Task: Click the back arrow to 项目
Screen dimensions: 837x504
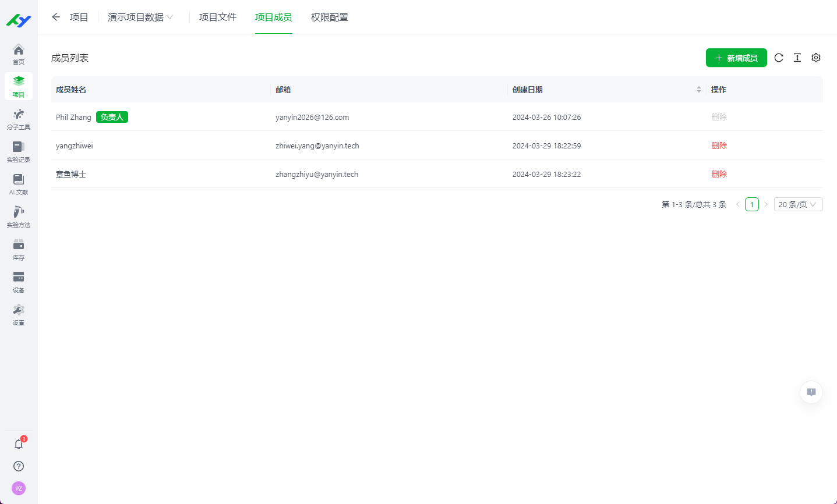Action: [x=56, y=17]
